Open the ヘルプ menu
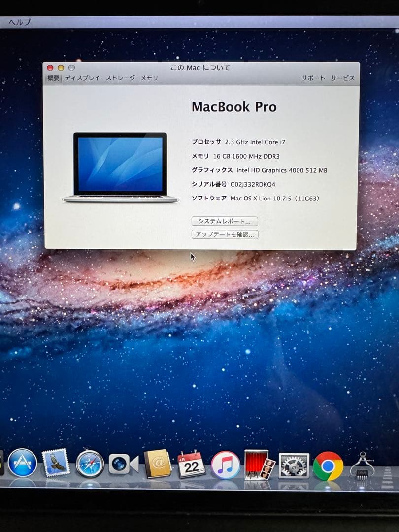 click(19, 22)
